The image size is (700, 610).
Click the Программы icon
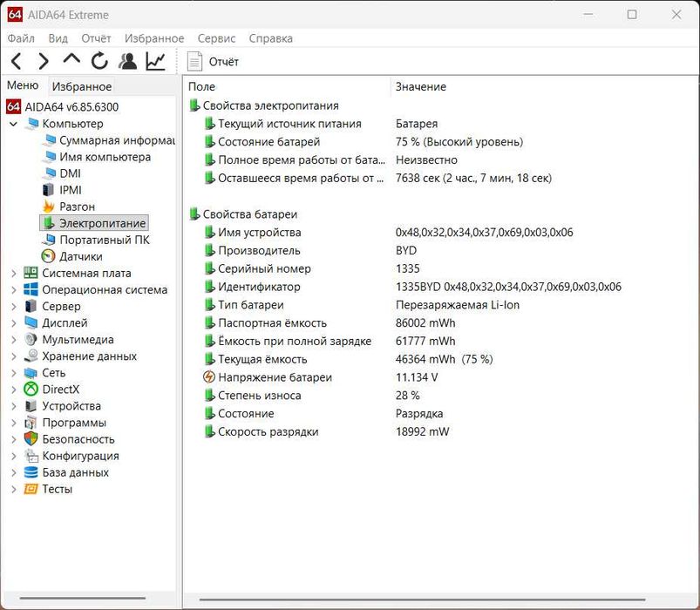pos(31,423)
